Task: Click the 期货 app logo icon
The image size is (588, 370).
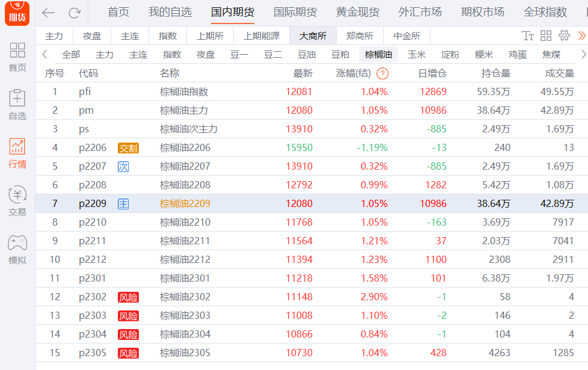Action: pos(16,13)
